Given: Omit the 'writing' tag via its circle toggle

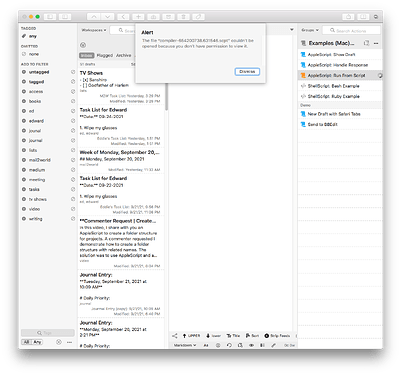Looking at the screenshot, I should (73, 219).
